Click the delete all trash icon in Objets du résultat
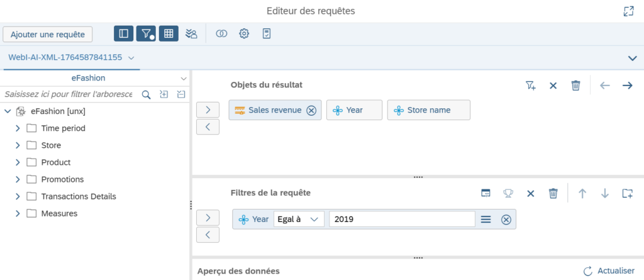Viewport: 644px width, 280px height. pyautogui.click(x=576, y=86)
